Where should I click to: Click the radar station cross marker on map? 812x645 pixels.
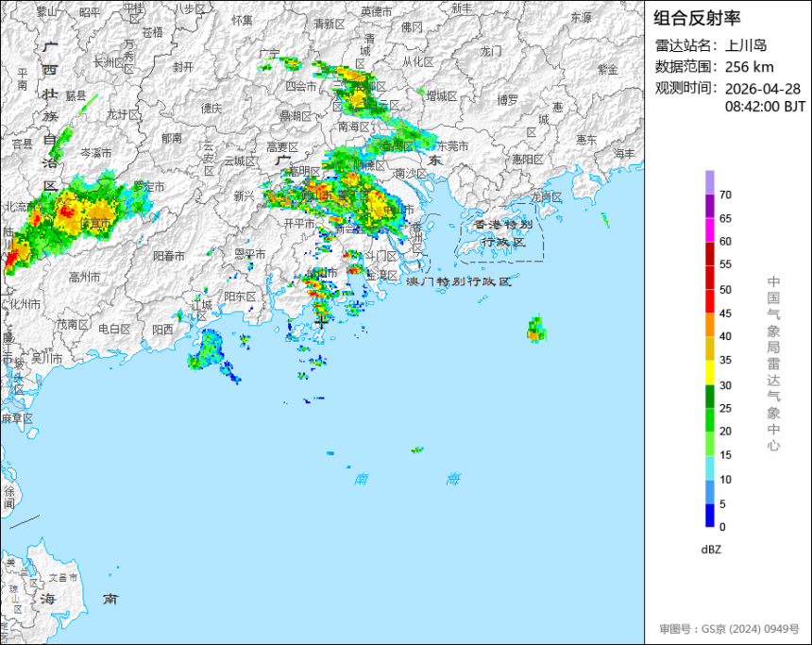tap(321, 323)
